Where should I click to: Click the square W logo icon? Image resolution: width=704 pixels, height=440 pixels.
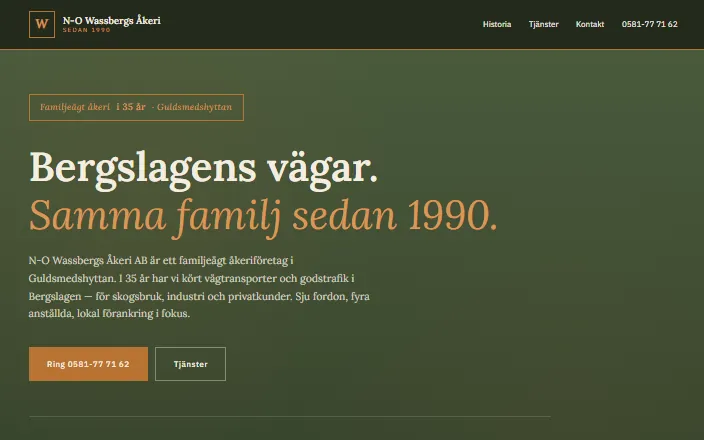tap(42, 24)
